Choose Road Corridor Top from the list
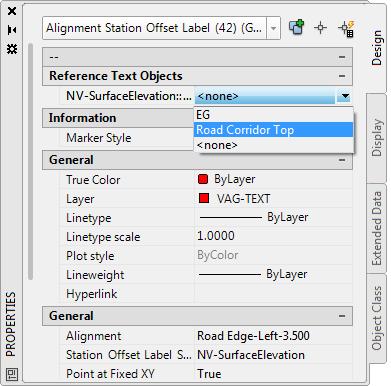 273,130
